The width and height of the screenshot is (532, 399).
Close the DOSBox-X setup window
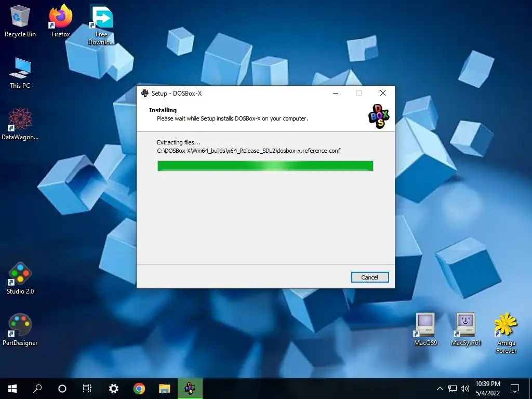(x=383, y=93)
